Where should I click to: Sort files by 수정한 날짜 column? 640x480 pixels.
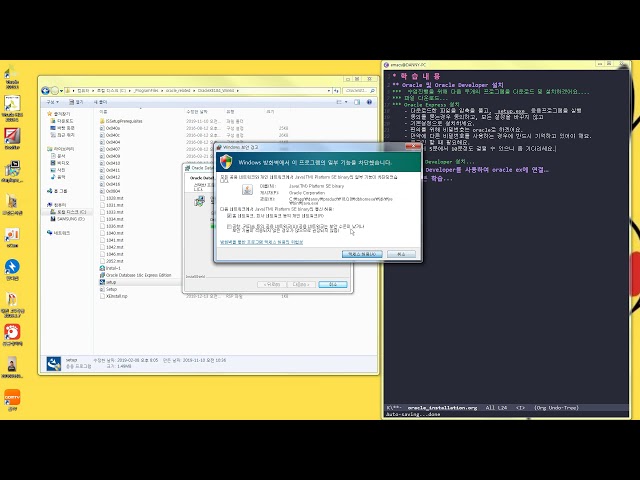tap(197, 111)
